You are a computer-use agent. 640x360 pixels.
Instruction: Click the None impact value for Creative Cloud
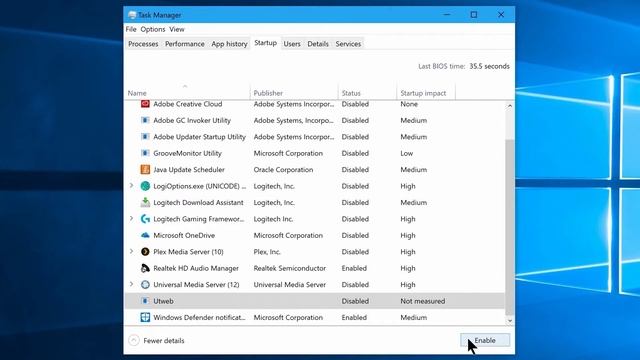409,104
